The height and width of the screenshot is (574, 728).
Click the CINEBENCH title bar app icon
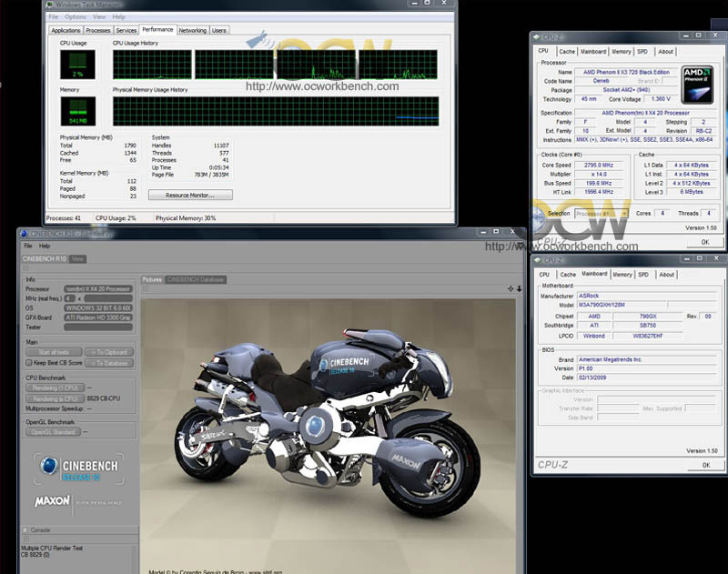24,234
